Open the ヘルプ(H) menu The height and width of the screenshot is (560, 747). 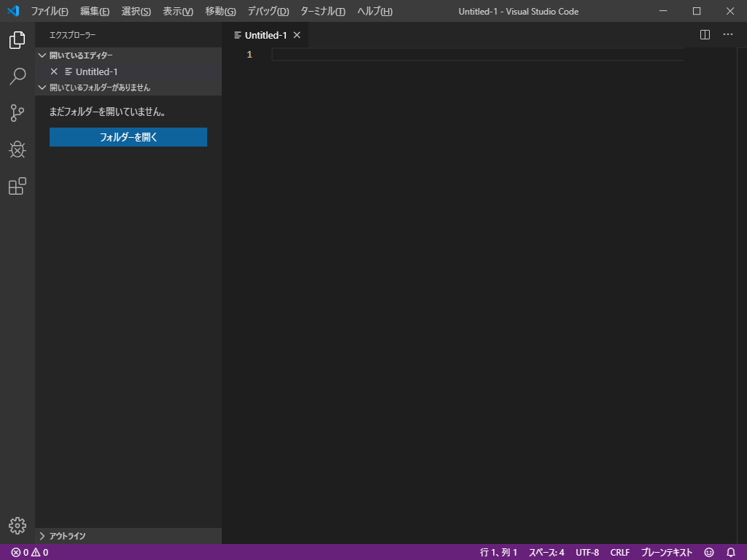click(x=375, y=11)
